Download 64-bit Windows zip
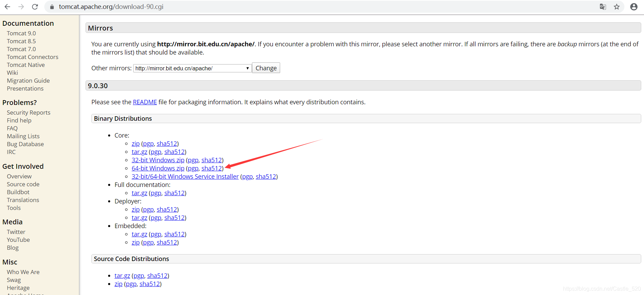 pos(158,168)
